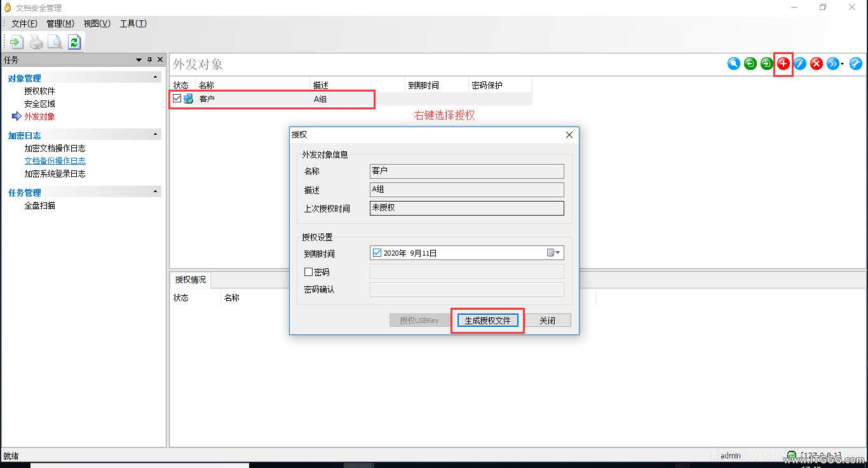Screen dimensions: 868x468
Task: Open the 管理(M) menu
Action: (60, 24)
